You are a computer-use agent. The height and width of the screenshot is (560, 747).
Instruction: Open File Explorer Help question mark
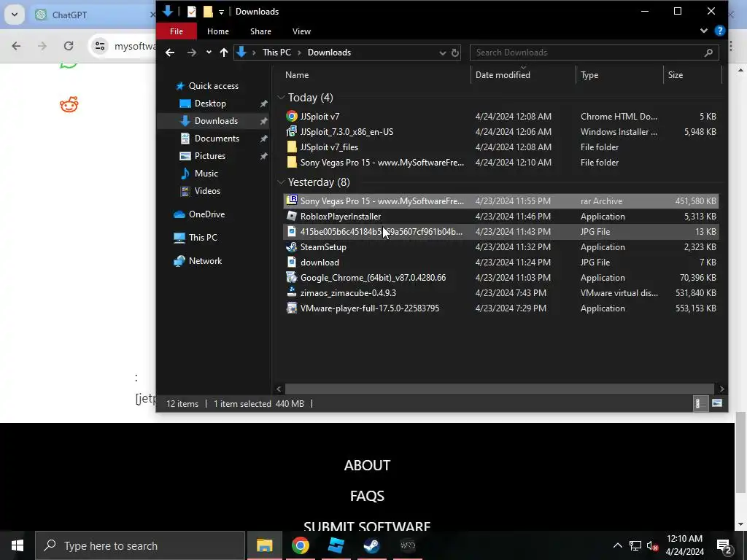click(720, 31)
